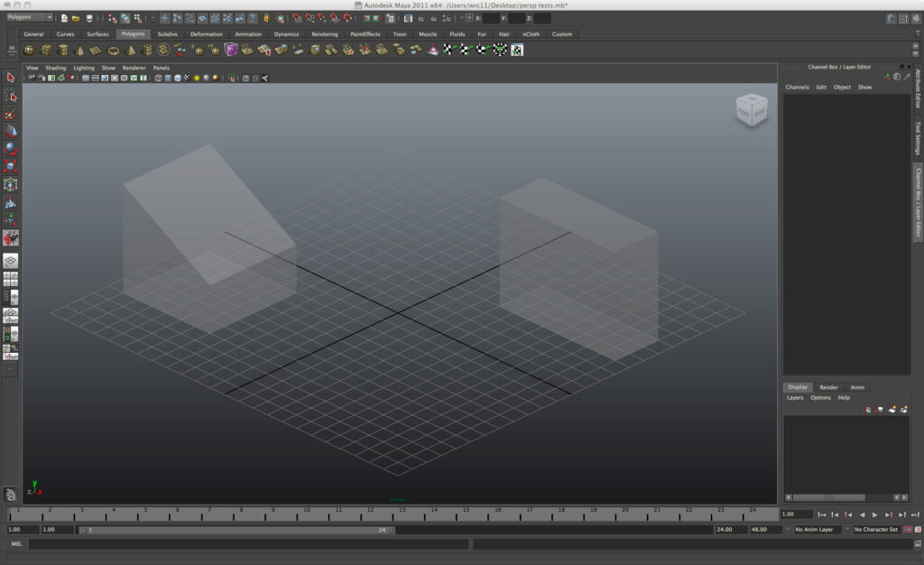Switch to the Surfaces shelf tab
Image resolution: width=924 pixels, height=565 pixels.
point(97,34)
